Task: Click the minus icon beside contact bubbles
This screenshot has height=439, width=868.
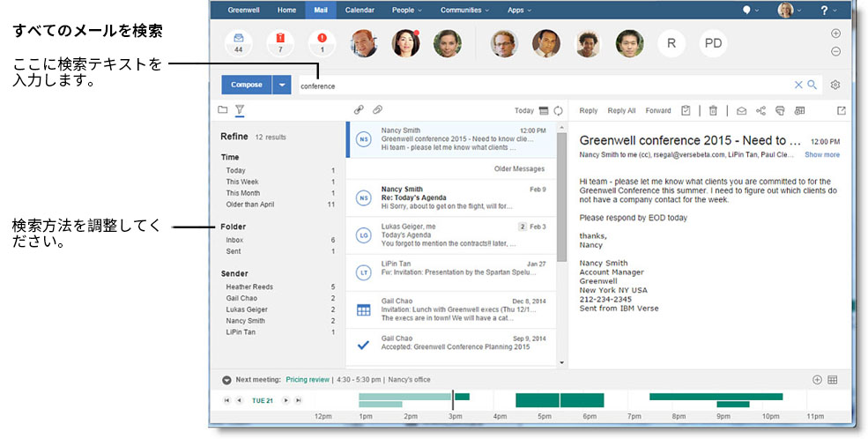Action: (x=836, y=51)
